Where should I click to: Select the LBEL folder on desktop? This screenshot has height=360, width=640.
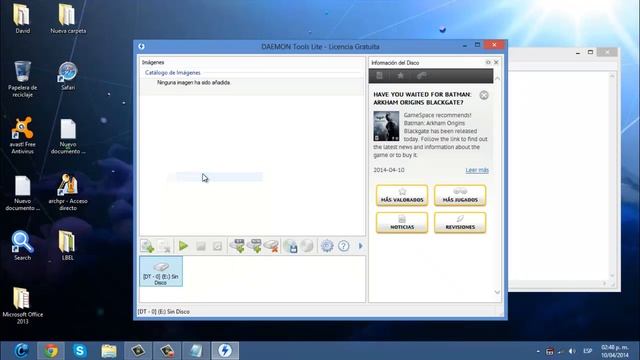68,246
